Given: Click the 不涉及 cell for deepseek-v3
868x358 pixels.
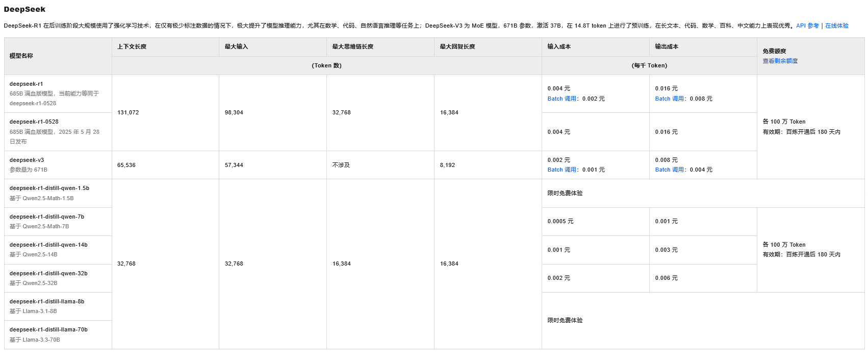Looking at the screenshot, I should pyautogui.click(x=341, y=165).
